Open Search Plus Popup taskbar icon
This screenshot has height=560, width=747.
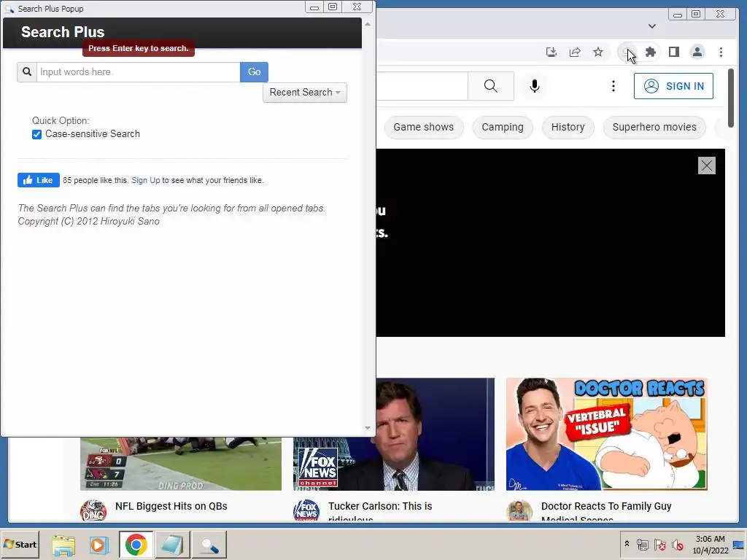[209, 545]
